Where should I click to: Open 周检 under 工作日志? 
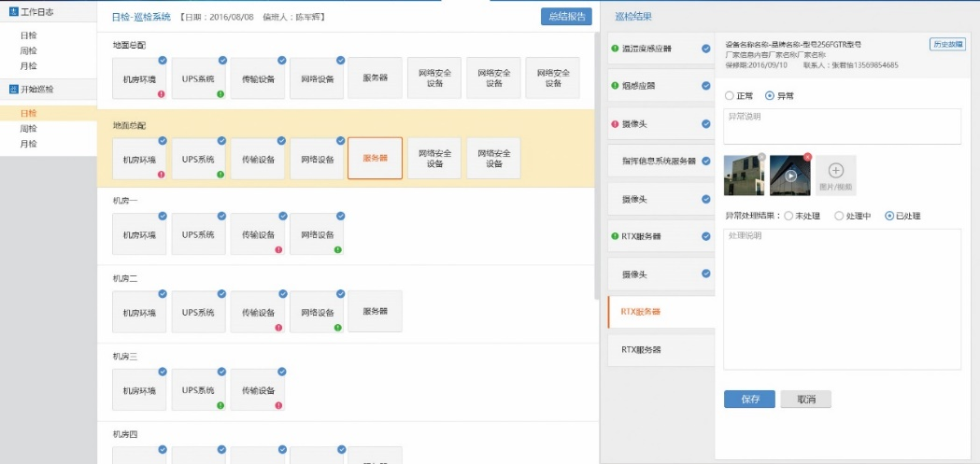tap(29, 50)
